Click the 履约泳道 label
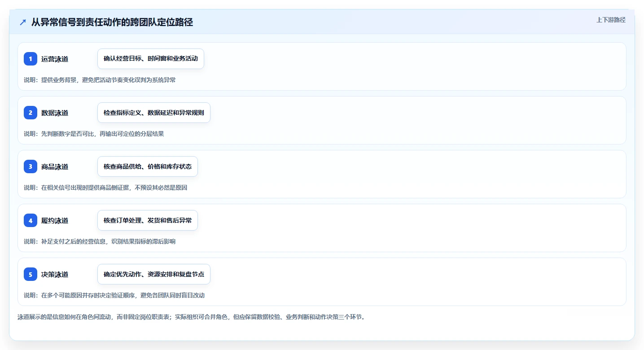 point(55,220)
